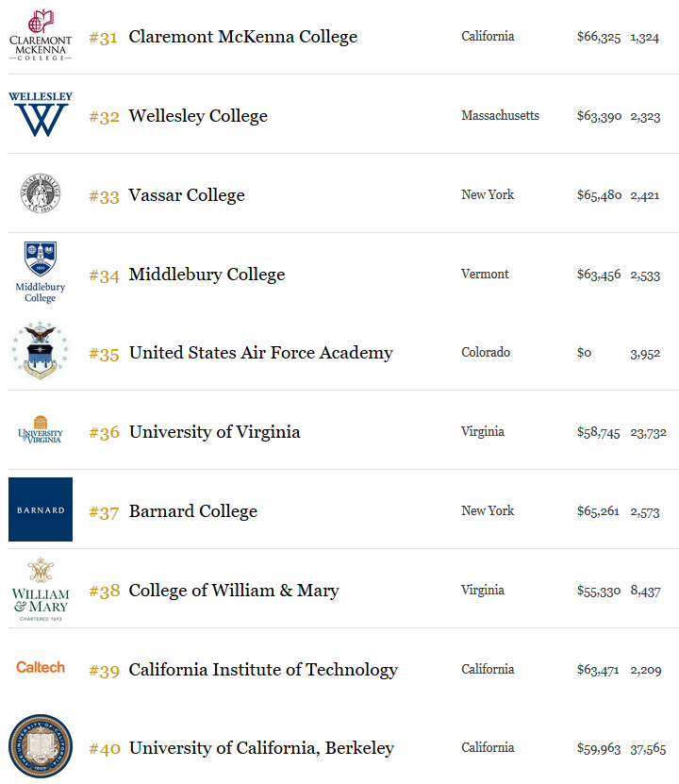Click the Middlebury College shield logo
The image size is (679, 784).
41,273
